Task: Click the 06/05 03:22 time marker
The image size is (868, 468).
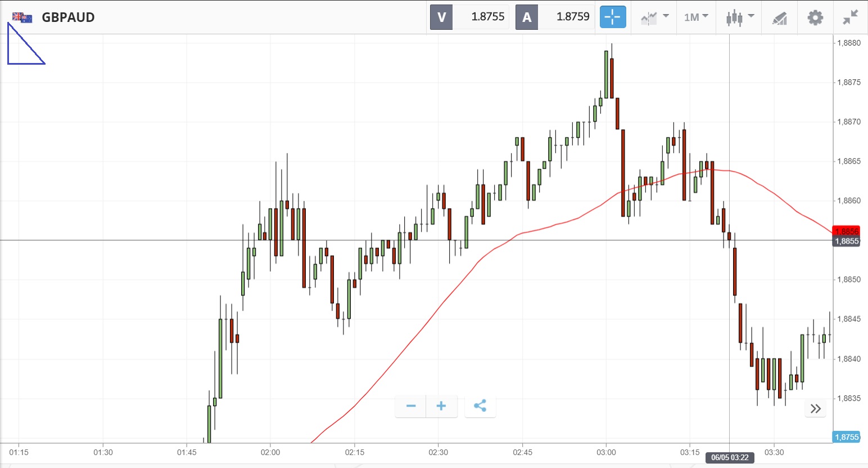Action: pos(730,457)
